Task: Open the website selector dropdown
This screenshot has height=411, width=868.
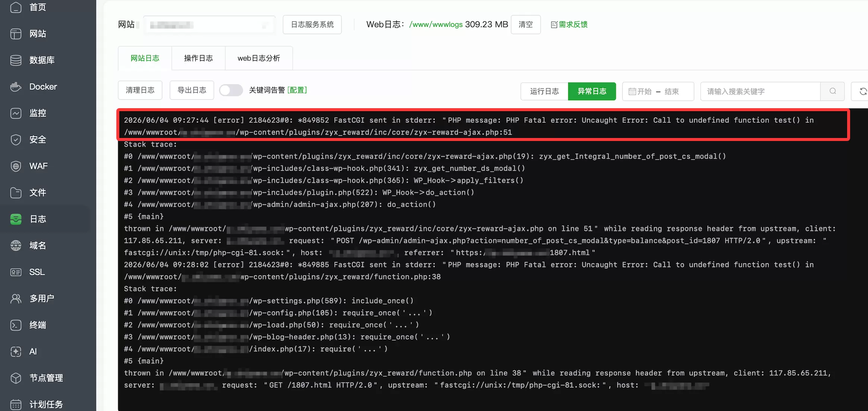Action: pyautogui.click(x=210, y=25)
